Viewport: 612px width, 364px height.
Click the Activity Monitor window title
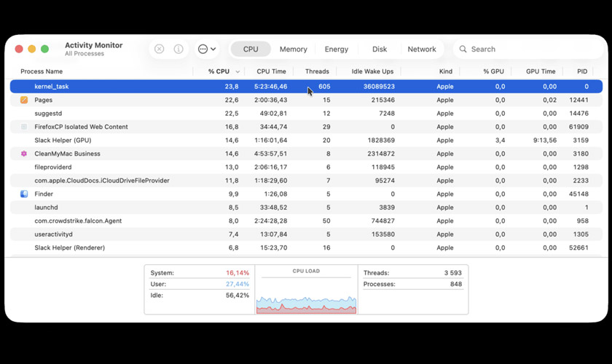point(94,45)
